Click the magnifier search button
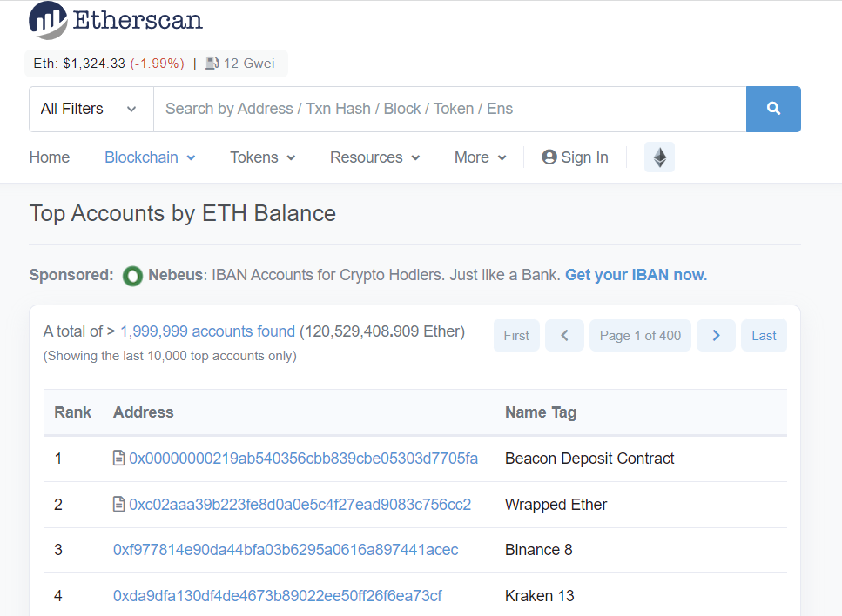 (773, 109)
